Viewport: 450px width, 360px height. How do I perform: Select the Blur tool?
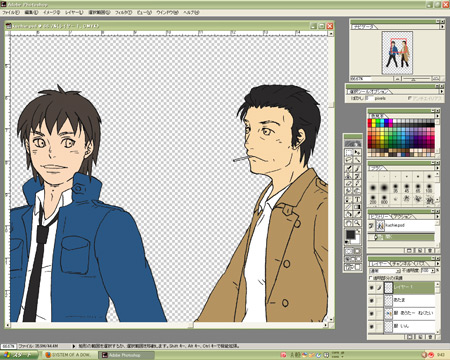point(348,190)
